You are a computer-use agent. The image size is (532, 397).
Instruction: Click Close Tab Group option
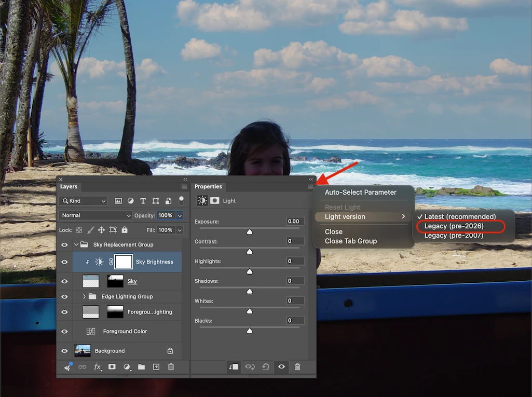pos(351,241)
